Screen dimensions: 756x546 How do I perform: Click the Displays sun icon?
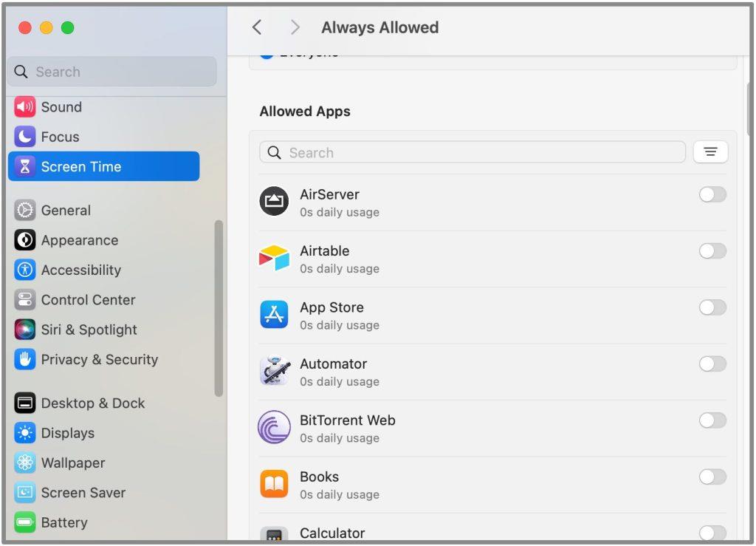(24, 433)
